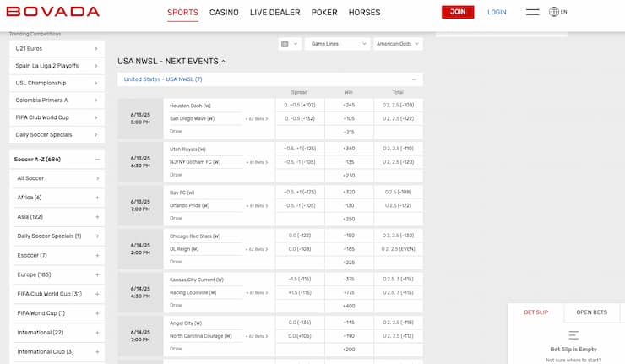This screenshot has width=625, height=364.
Task: Select Angel City vs Courage draw +200
Action: coord(349,350)
